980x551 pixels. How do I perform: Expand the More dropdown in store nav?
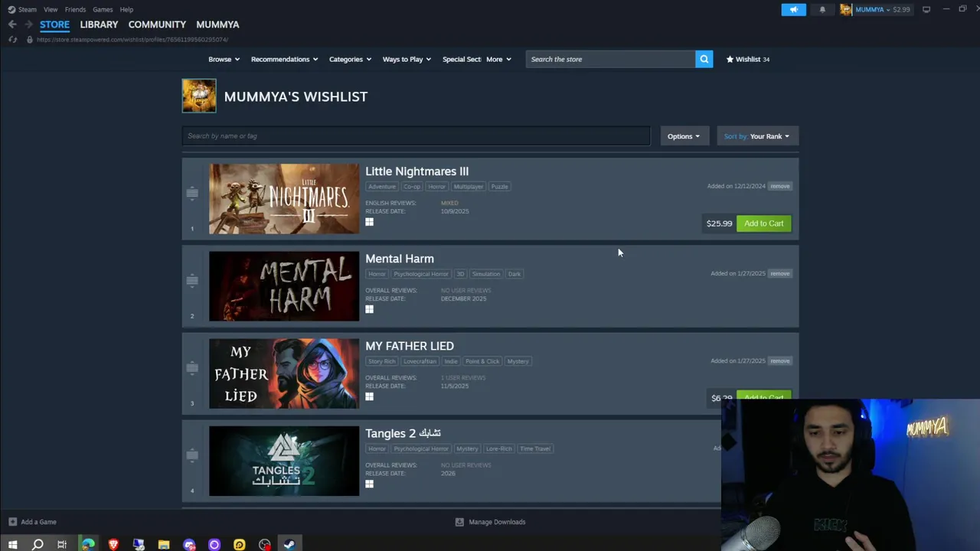498,59
